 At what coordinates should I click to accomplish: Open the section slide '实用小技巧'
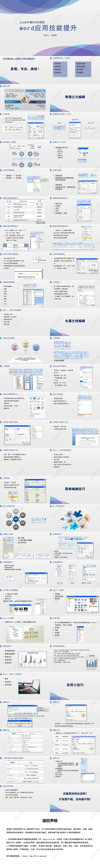tap(75, 686)
